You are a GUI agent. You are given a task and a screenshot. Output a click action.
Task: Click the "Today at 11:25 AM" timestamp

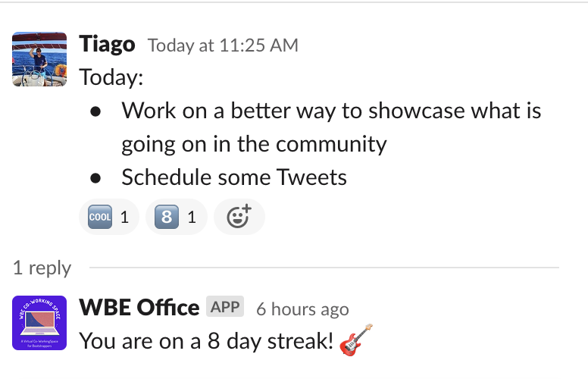pos(223,45)
